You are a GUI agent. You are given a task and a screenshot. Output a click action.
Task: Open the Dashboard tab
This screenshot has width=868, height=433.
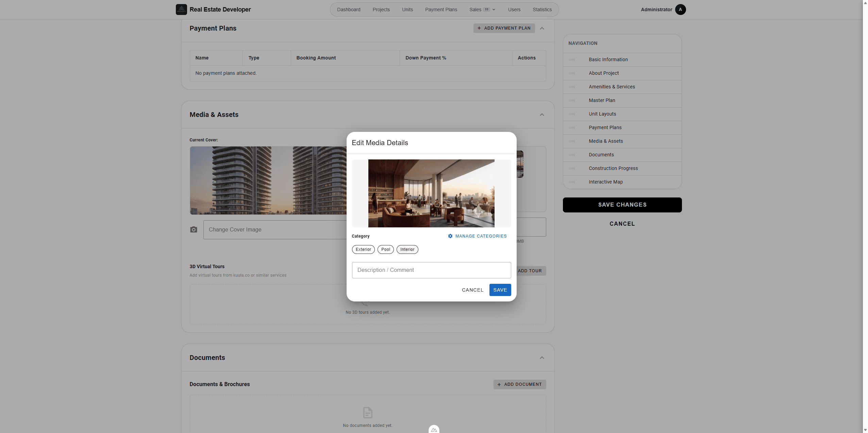click(x=349, y=10)
